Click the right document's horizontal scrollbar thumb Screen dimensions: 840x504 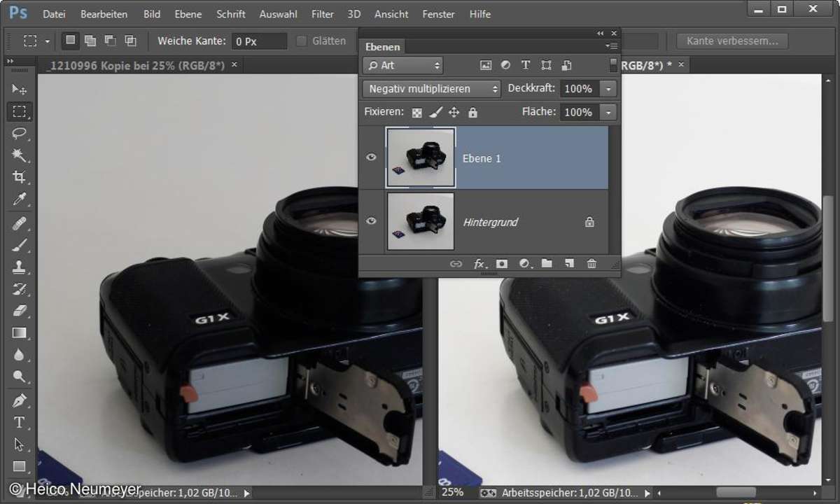(x=736, y=493)
